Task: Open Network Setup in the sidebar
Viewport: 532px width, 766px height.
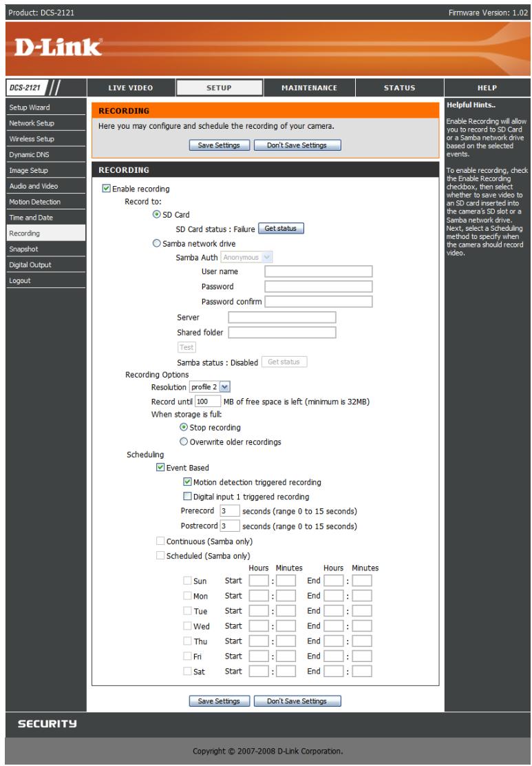Action: pos(45,123)
